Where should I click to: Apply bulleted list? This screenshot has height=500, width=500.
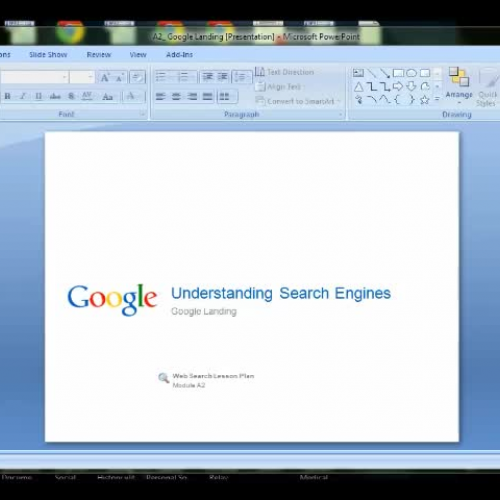(161, 77)
